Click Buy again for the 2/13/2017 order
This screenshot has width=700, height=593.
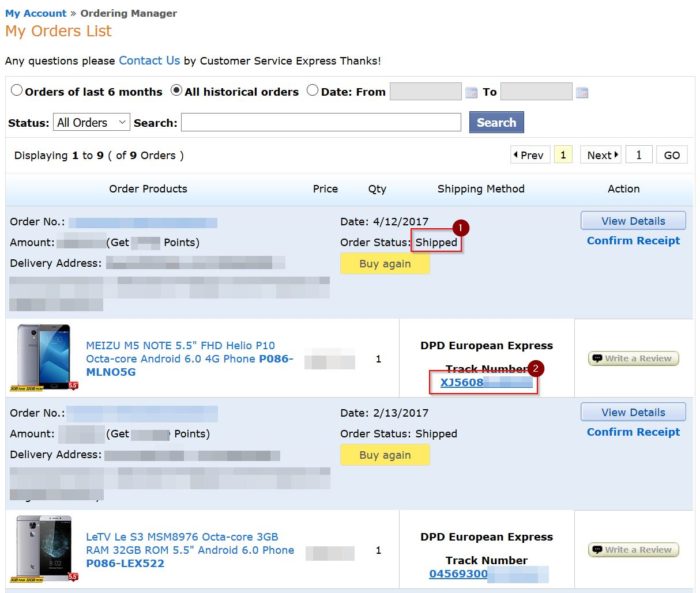coord(385,455)
